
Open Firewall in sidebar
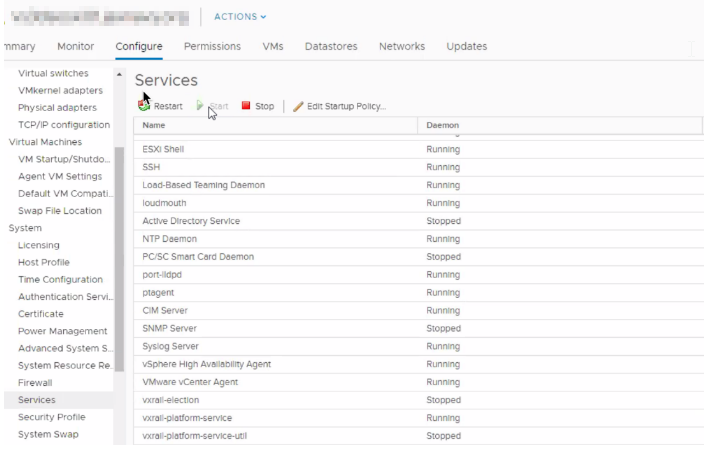click(35, 382)
